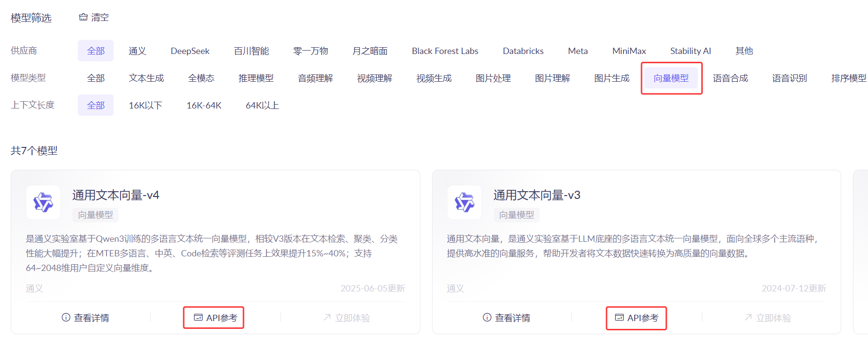Select 全部 in the 上下文长度 row
The width and height of the screenshot is (868, 342).
pyautogui.click(x=96, y=105)
